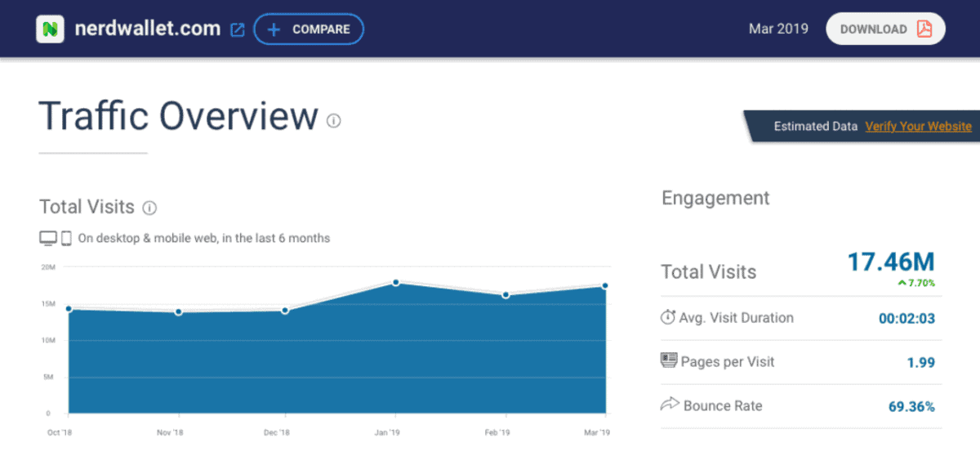Screen dimensions: 980x452
Task: Click the Pages per Visit icon
Action: tap(668, 361)
